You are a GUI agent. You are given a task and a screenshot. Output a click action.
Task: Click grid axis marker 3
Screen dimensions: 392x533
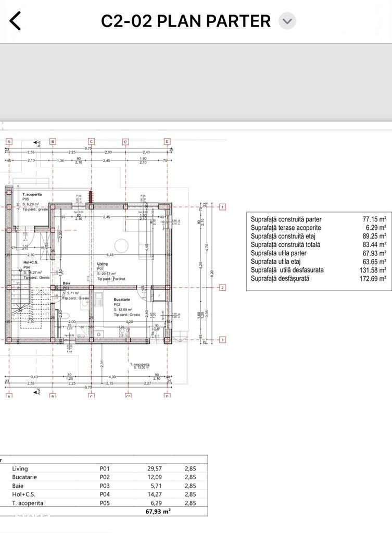[x=222, y=340]
